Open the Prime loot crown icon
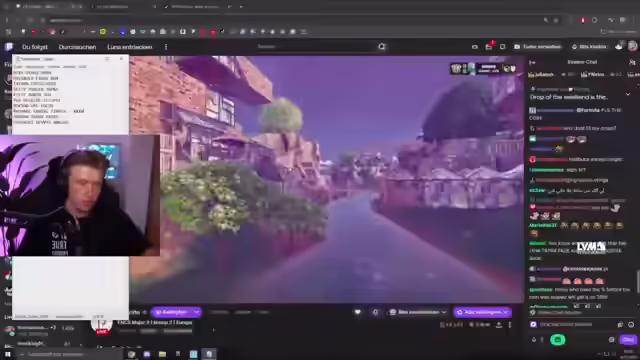 point(475,47)
